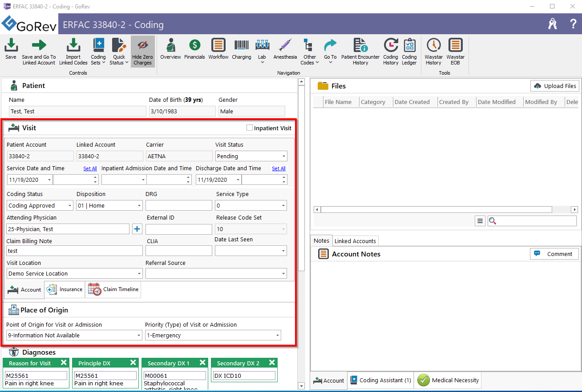Open the Quick Status menu

coord(119,52)
